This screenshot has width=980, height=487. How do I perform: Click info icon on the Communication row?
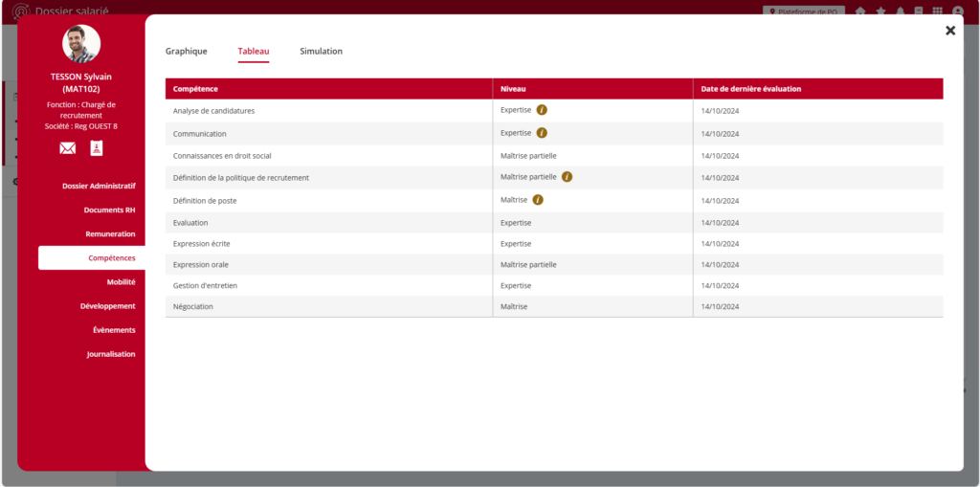coord(542,133)
